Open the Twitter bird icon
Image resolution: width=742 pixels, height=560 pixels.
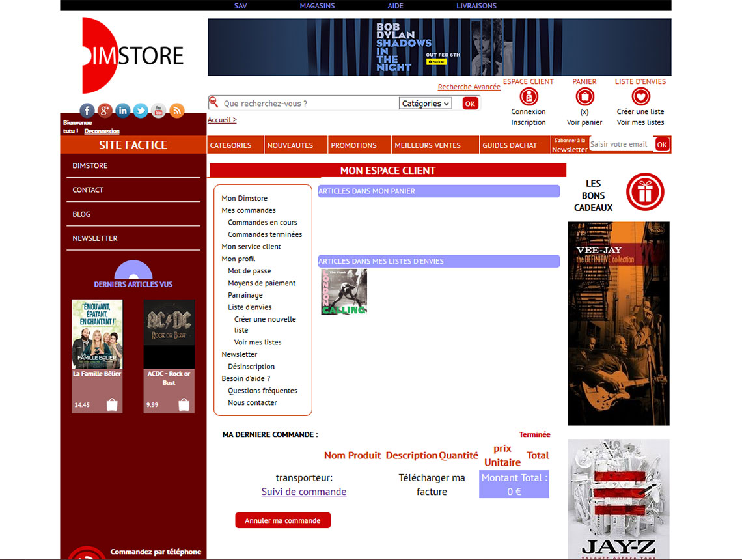[x=141, y=111]
